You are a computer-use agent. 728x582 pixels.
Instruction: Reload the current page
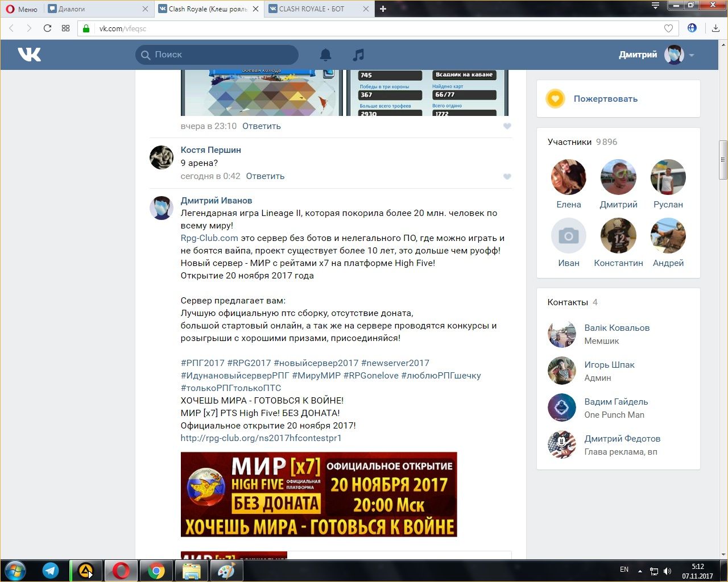(47, 28)
